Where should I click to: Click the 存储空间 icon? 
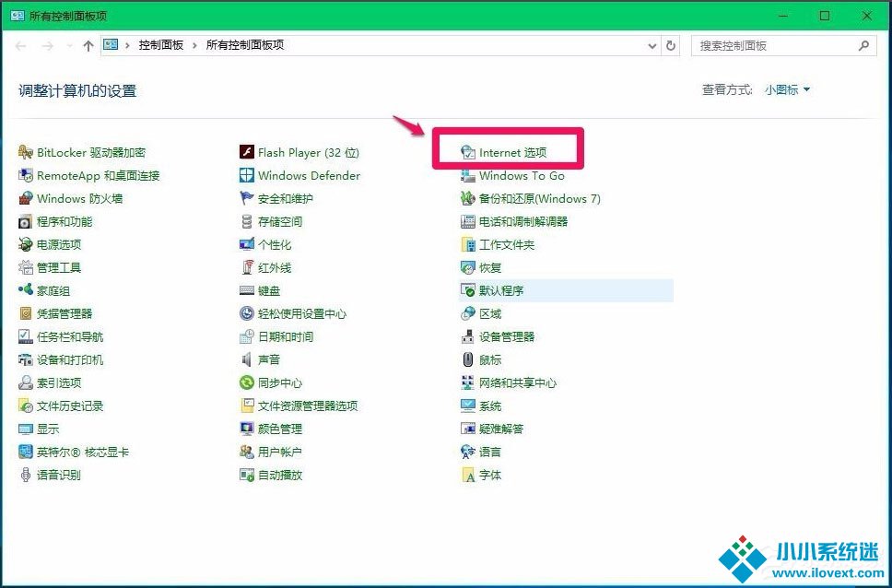(x=246, y=221)
